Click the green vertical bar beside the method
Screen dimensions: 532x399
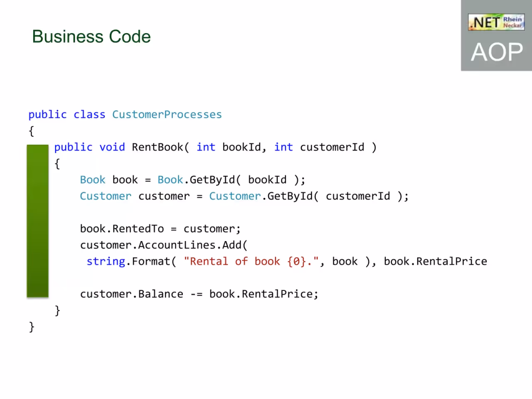(x=38, y=221)
